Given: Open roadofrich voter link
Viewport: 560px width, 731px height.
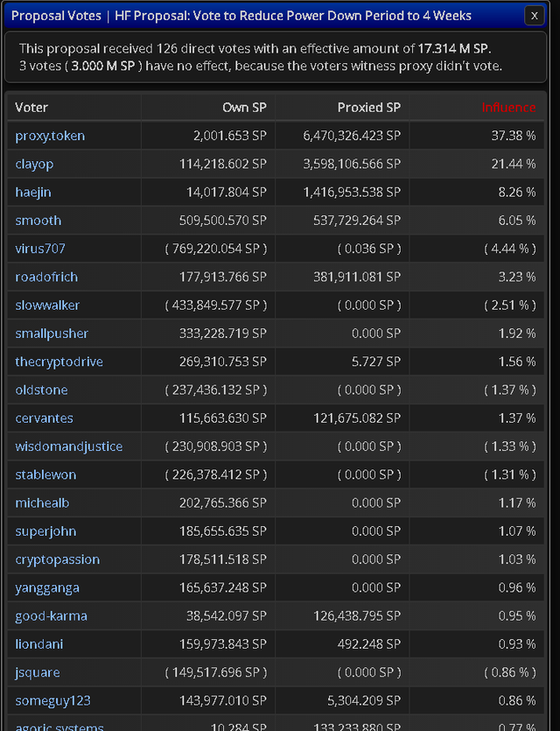Looking at the screenshot, I should click(x=46, y=277).
